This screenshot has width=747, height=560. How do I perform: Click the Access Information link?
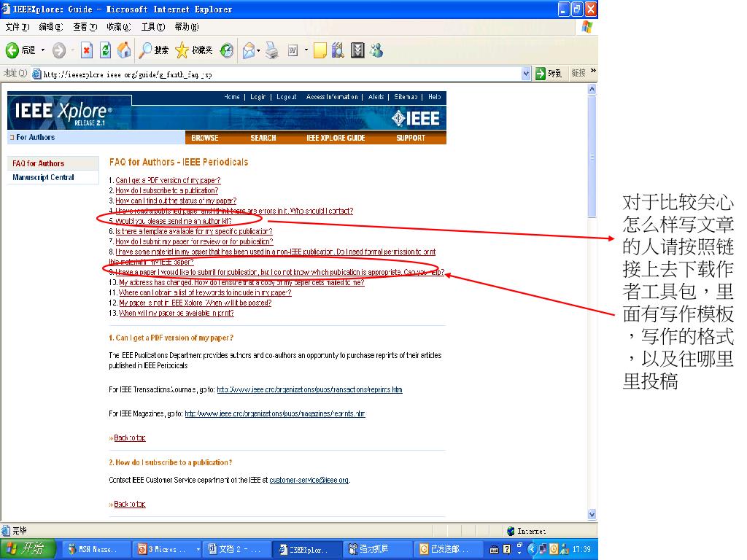332,97
